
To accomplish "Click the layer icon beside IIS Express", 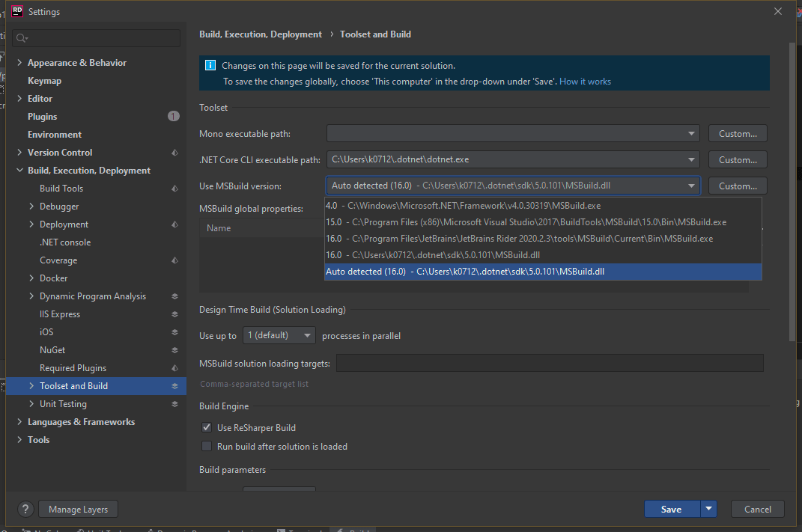I will 175,314.
